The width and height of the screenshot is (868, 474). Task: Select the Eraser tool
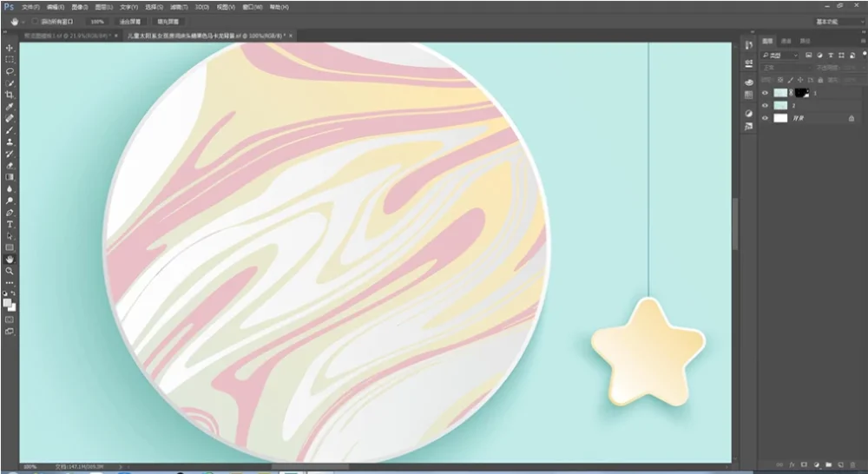point(10,166)
